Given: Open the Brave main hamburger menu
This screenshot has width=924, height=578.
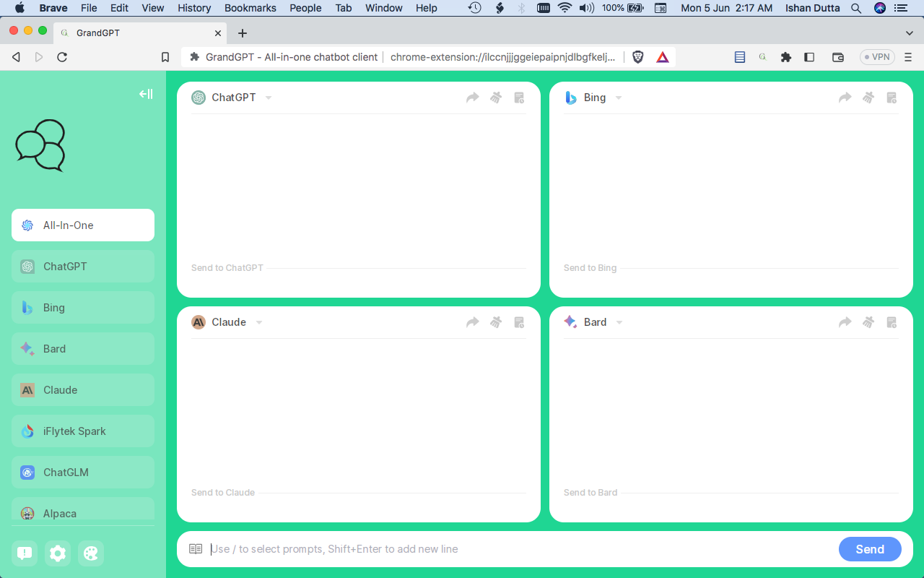Looking at the screenshot, I should tap(908, 57).
